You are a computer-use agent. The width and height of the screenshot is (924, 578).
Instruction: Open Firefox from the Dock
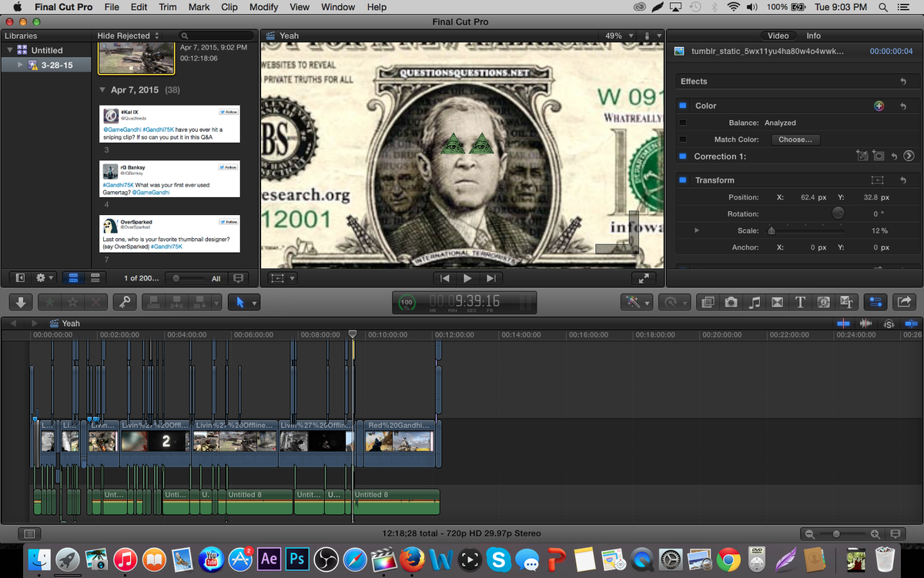click(x=412, y=559)
